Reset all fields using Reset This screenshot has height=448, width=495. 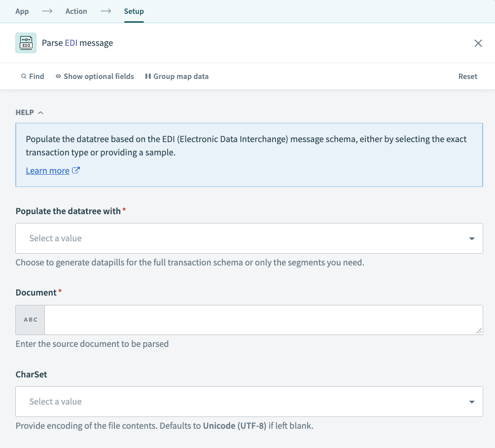(x=467, y=76)
